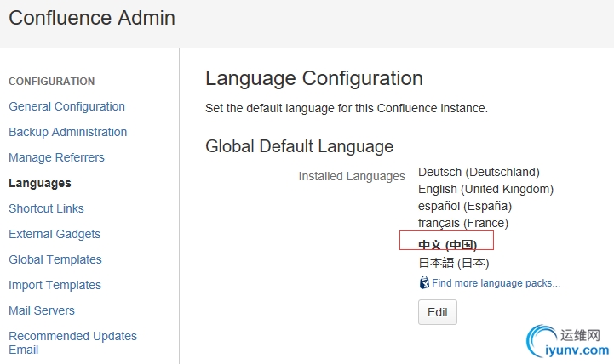Image resolution: width=614 pixels, height=364 pixels.
Task: Click the CONFIGURATION sidebar section heading
Action: point(52,82)
